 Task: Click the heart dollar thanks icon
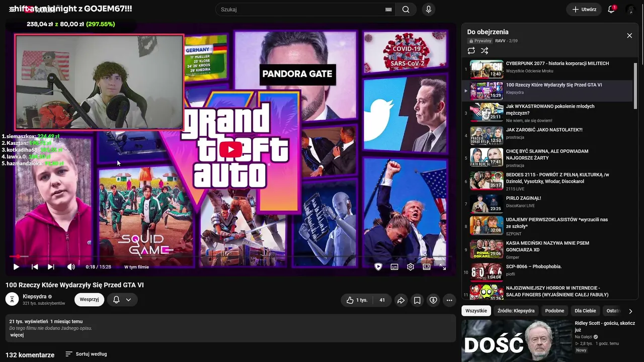tap(433, 300)
